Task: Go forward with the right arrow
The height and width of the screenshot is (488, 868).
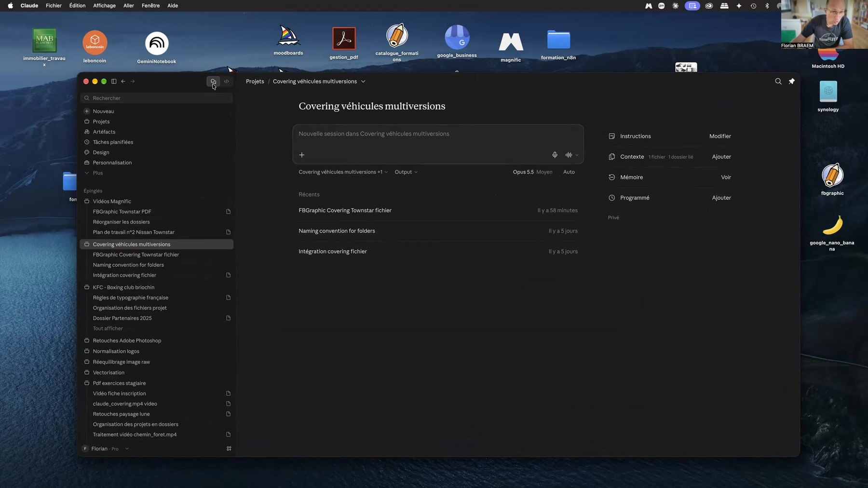Action: click(x=133, y=81)
